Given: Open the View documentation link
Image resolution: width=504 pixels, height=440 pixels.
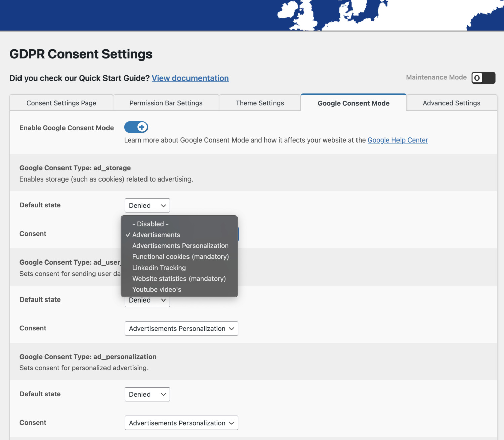Looking at the screenshot, I should point(190,78).
